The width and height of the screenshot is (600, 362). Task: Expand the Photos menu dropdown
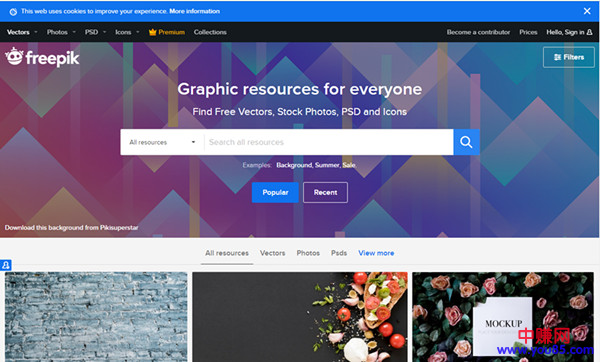coord(74,32)
